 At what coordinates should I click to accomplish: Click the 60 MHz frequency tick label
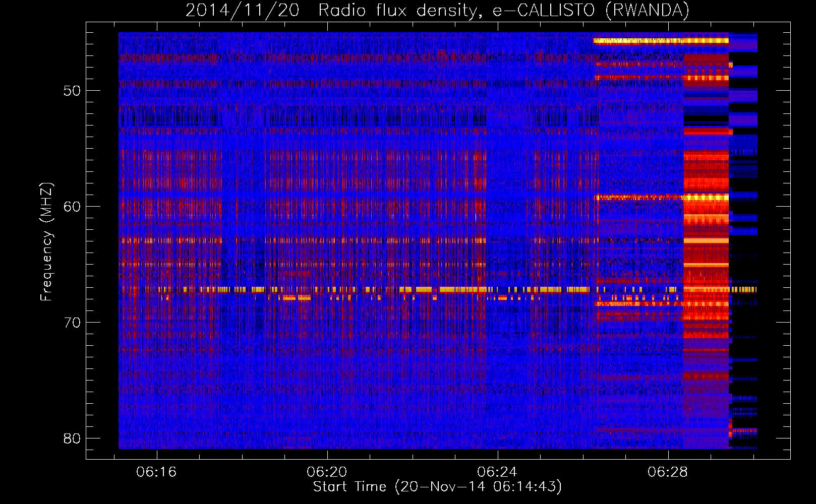(72, 207)
